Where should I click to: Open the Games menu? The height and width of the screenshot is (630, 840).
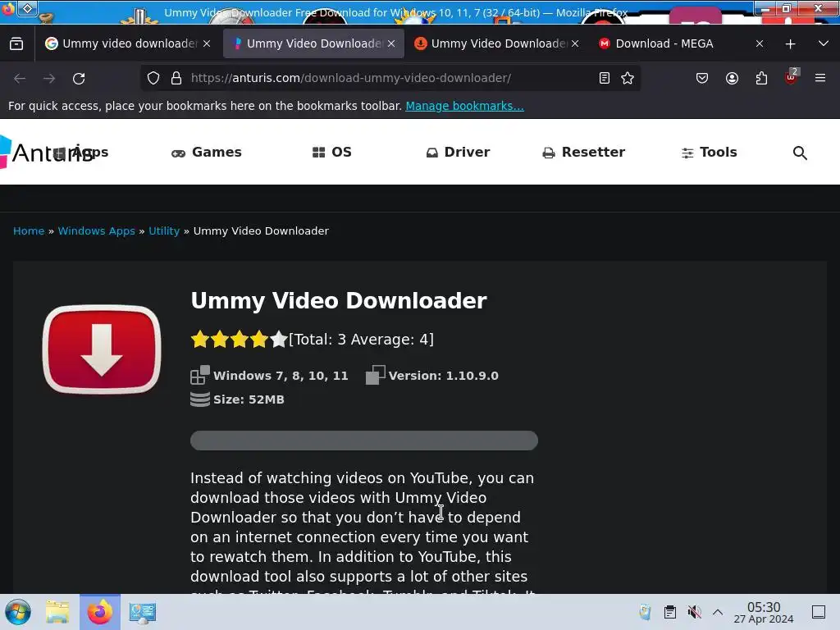(206, 152)
